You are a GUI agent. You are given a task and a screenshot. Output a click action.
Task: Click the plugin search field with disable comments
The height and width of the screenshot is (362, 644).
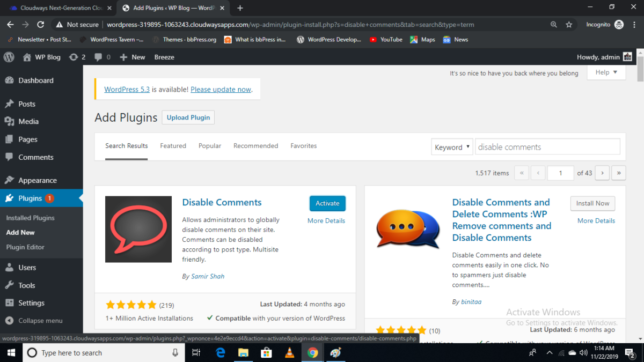coord(547,147)
